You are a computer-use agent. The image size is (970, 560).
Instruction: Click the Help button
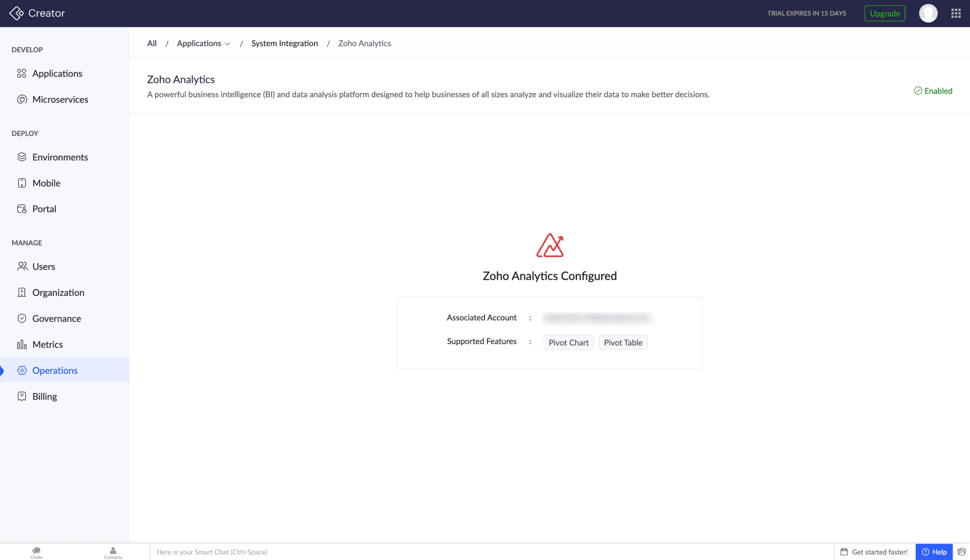(x=934, y=552)
